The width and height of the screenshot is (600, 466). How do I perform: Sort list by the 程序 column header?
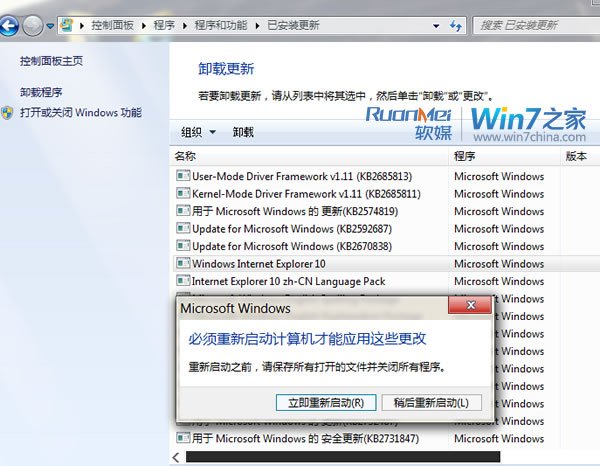click(464, 156)
